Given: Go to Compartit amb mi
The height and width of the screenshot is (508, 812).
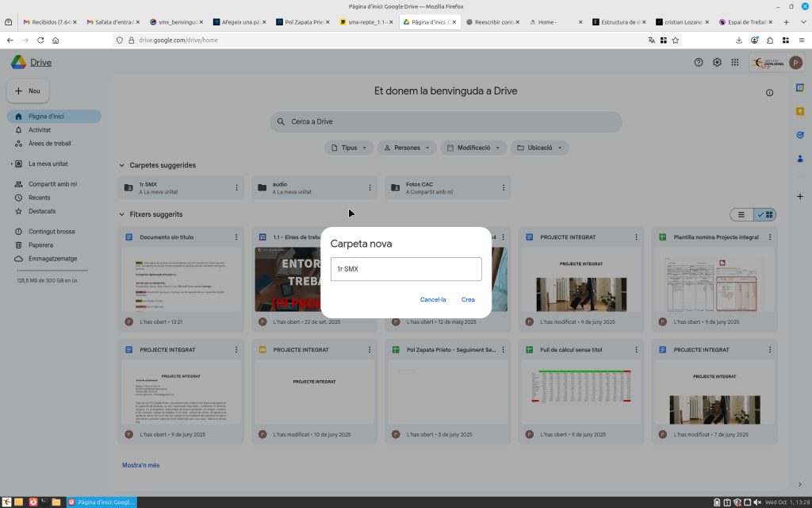Looking at the screenshot, I should point(52,184).
